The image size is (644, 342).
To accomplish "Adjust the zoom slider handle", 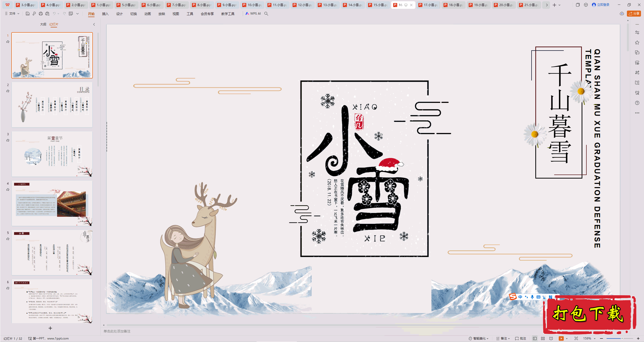I will [x=622, y=338].
